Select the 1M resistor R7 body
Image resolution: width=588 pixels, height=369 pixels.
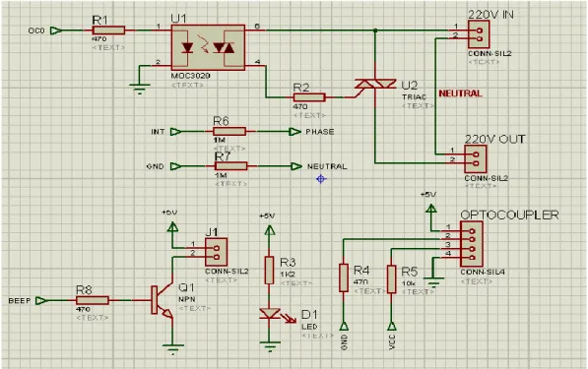[231, 166]
